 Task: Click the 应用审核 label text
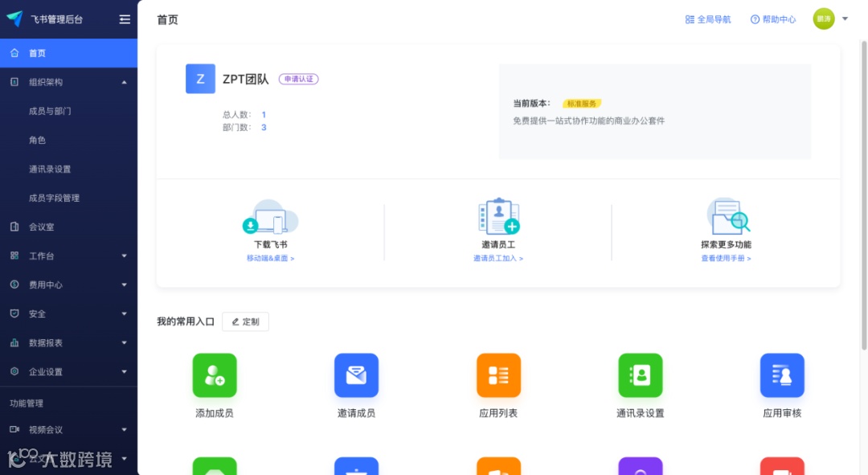pos(782,413)
